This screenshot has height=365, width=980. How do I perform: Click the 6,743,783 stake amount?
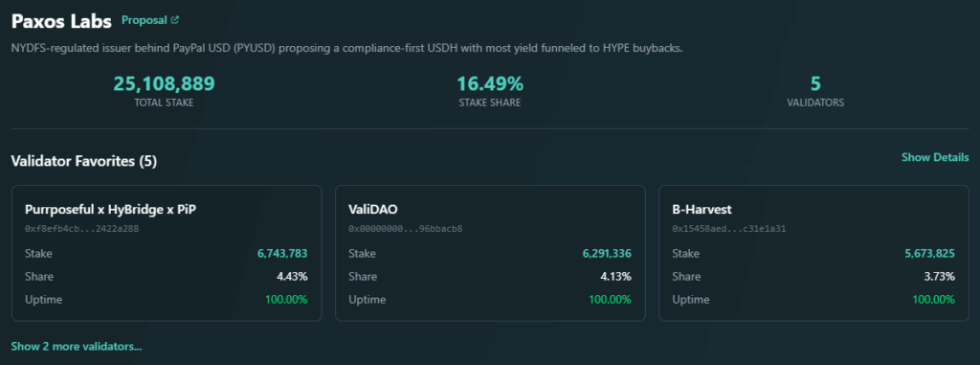282,254
